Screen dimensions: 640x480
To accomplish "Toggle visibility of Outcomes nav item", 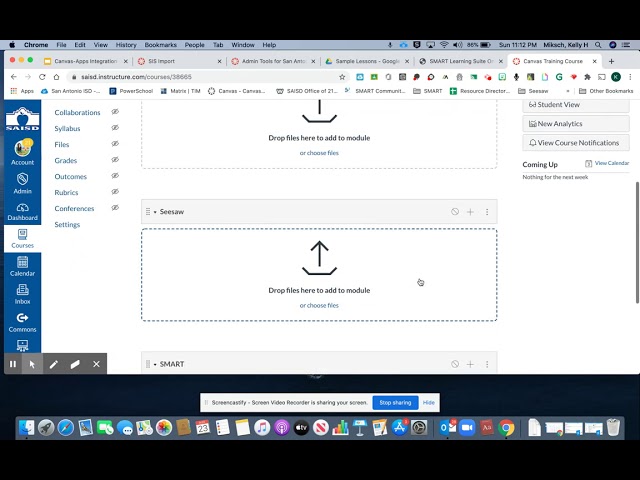I will [115, 176].
